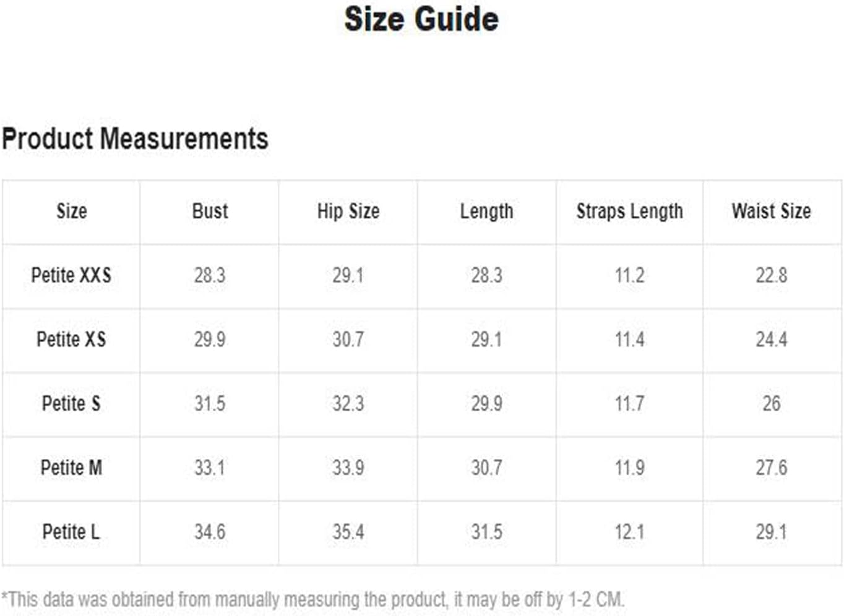This screenshot has height=616, width=844.
Task: Click the Petite M straps value 11.9
Action: pyautogui.click(x=629, y=468)
